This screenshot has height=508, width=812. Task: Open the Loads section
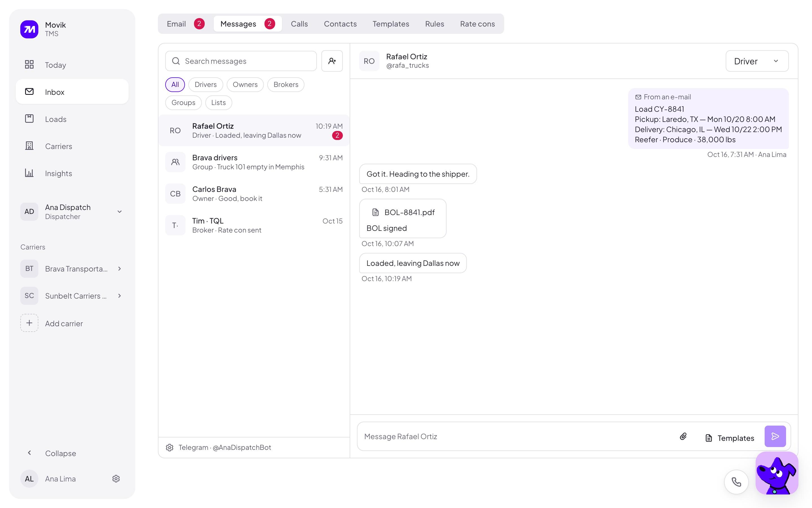[x=72, y=119]
